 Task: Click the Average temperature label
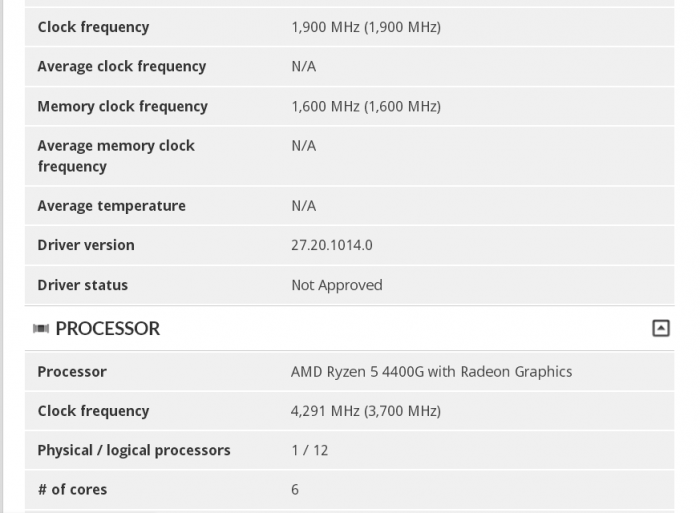point(111,206)
